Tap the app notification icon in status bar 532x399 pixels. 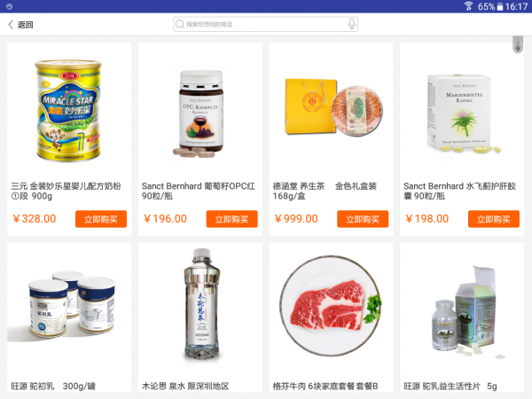pyautogui.click(x=10, y=6)
